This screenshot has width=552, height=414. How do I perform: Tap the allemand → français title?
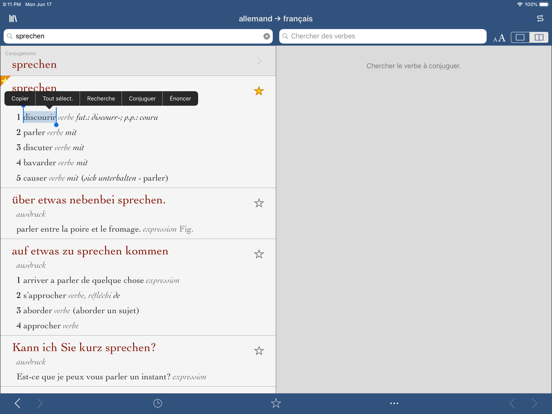coord(276,19)
